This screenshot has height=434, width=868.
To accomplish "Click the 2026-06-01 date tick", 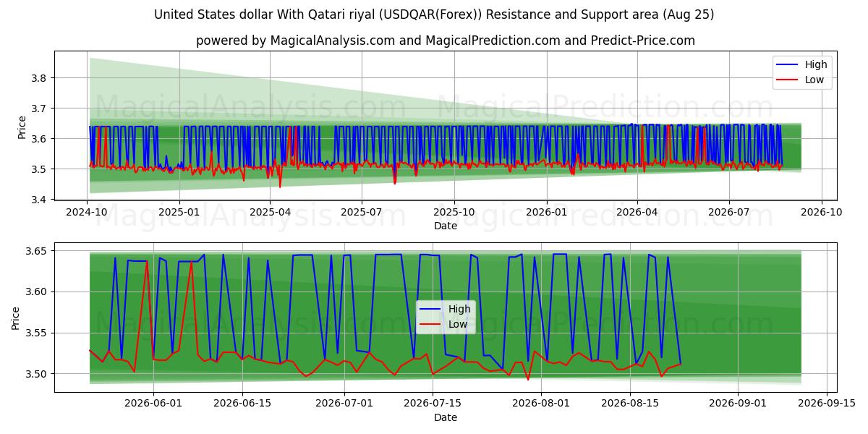I will 153,404.
